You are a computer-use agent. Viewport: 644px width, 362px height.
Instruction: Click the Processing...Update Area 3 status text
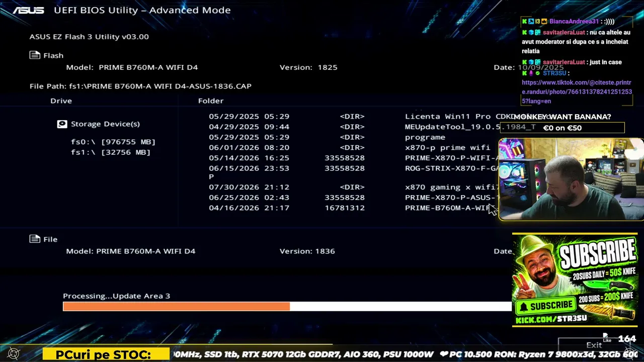tap(117, 296)
